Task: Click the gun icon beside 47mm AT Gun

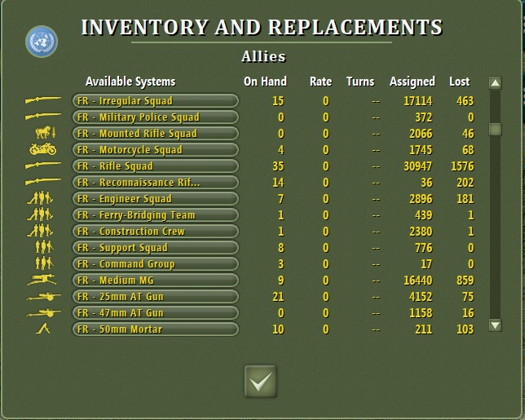Action: point(43,313)
